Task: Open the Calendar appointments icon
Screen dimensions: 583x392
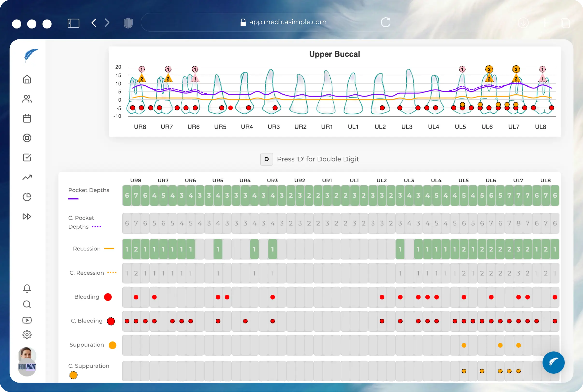Action: click(x=27, y=118)
